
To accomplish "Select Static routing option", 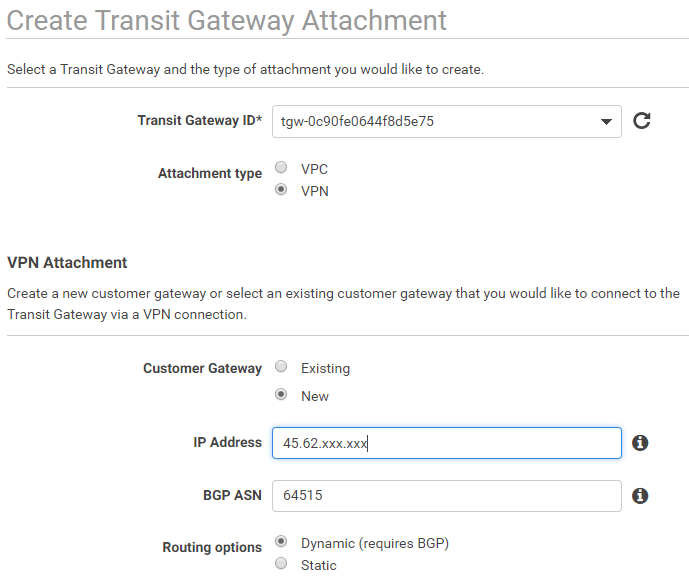I will pyautogui.click(x=282, y=564).
